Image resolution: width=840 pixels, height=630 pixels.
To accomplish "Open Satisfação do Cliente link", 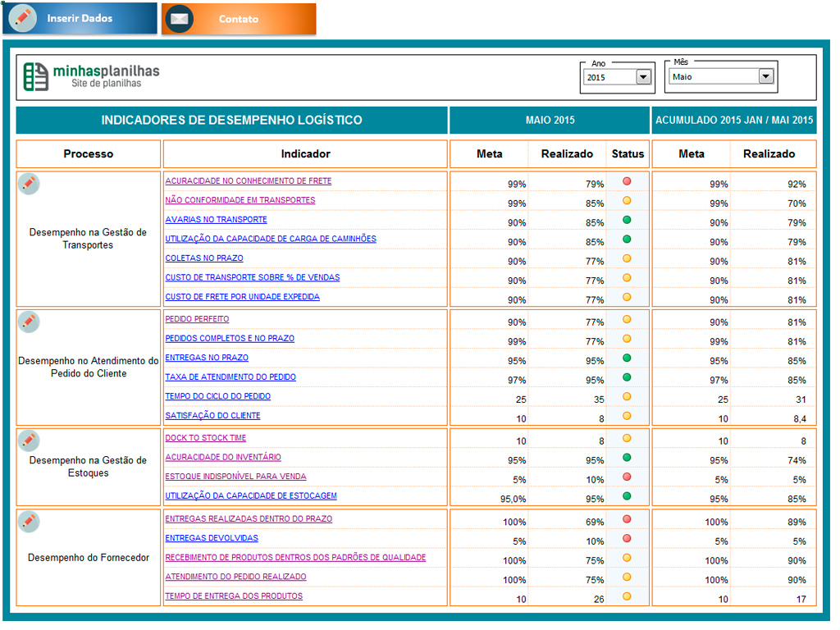I will pyautogui.click(x=212, y=416).
